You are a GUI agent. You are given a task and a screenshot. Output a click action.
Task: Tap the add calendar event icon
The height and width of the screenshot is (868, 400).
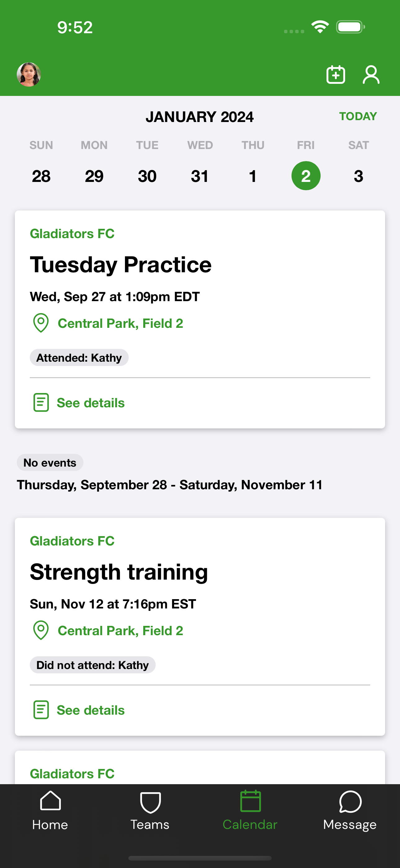point(336,75)
